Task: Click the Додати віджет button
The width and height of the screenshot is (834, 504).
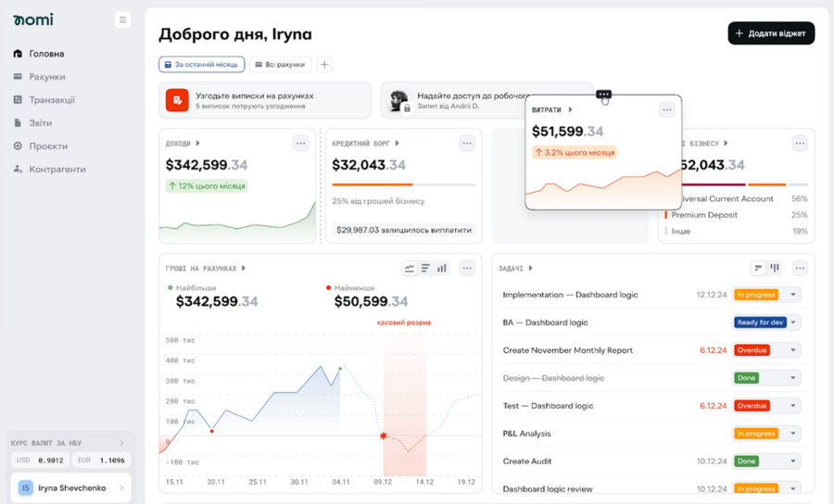Action: [771, 33]
